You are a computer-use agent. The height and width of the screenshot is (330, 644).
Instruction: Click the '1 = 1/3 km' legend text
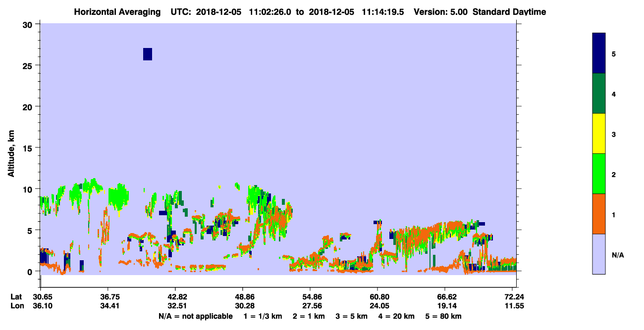[263, 316]
